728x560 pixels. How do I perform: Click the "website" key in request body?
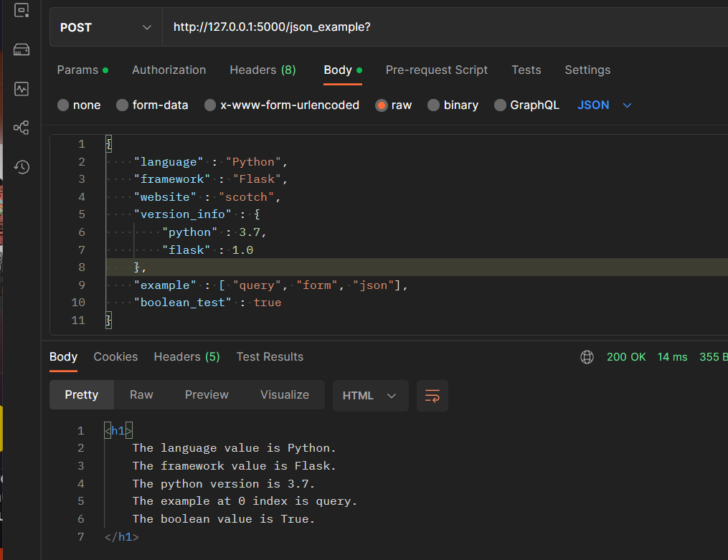165,197
